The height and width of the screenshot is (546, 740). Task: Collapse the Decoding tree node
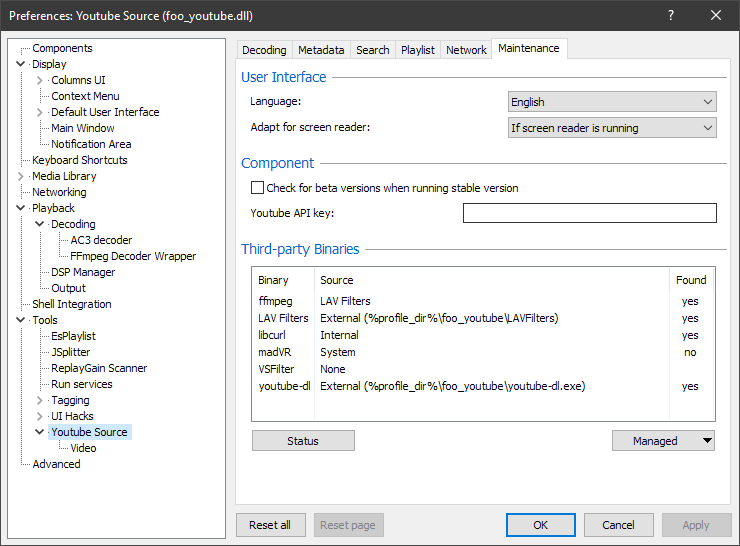(x=40, y=224)
